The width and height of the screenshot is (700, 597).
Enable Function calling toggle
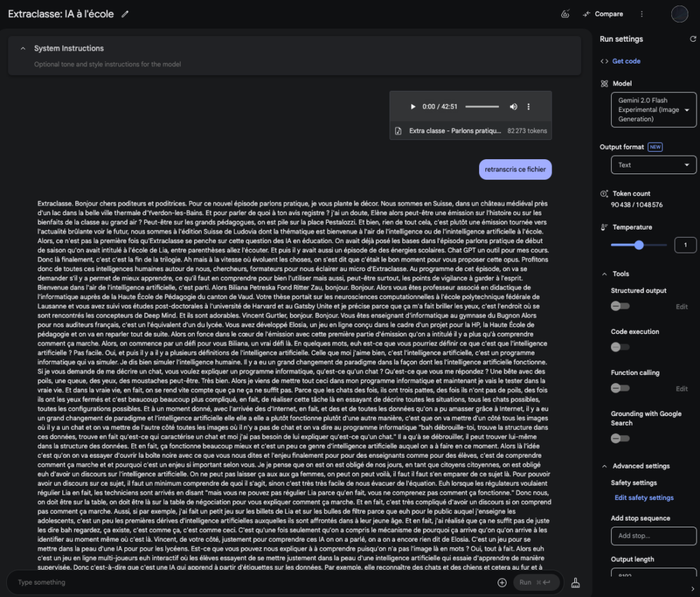pyautogui.click(x=620, y=388)
